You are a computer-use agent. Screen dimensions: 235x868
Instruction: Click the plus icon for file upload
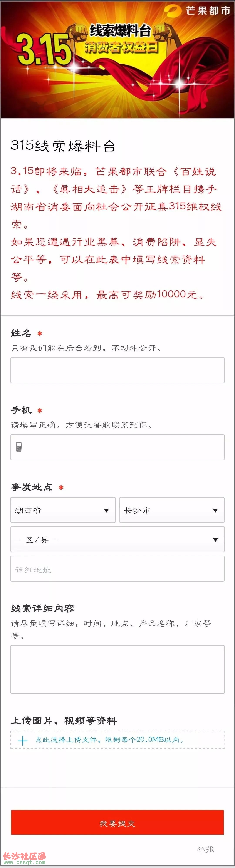pyautogui.click(x=23, y=741)
